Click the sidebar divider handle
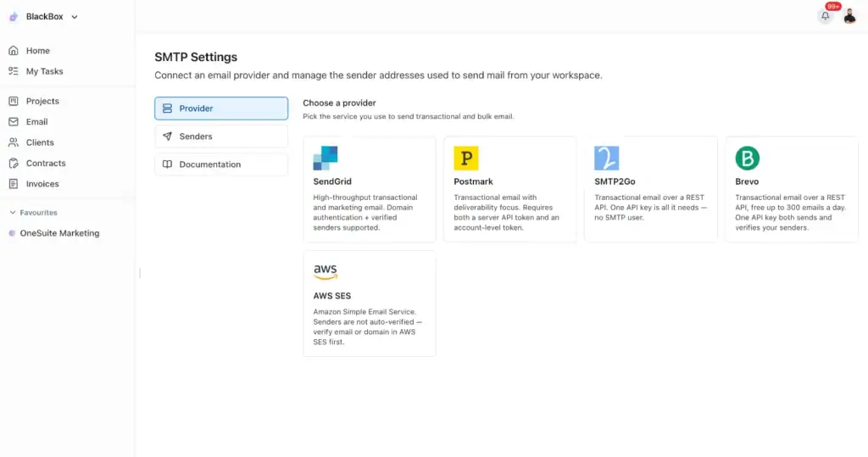868x457 pixels. 140,273
